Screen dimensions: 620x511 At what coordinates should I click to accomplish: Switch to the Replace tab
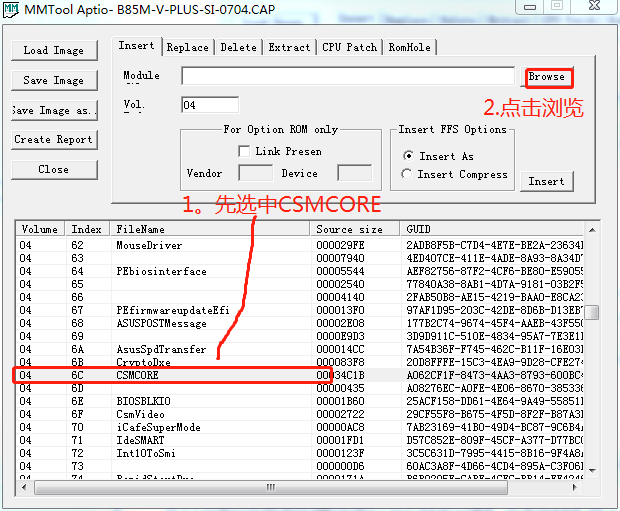187,47
